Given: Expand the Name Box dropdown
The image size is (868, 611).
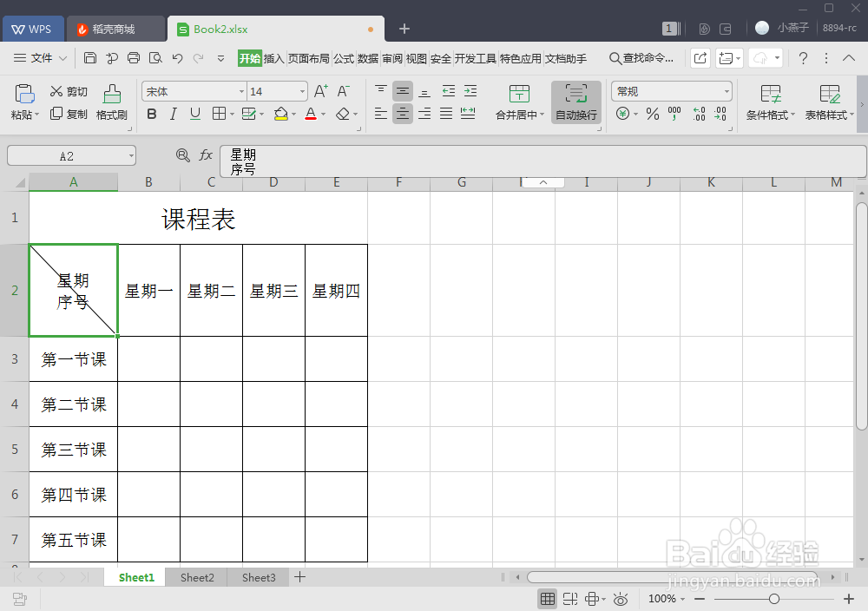Looking at the screenshot, I should point(131,156).
